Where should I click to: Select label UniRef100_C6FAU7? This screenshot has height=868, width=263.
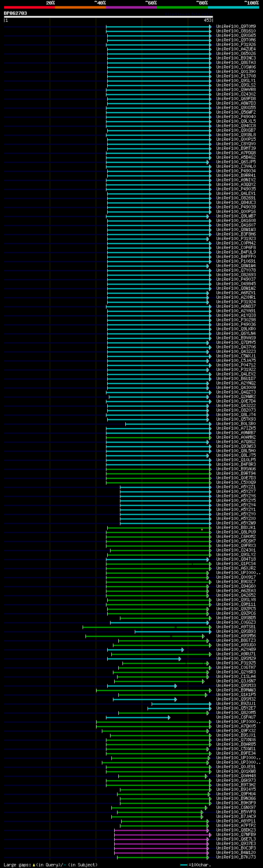236,717
